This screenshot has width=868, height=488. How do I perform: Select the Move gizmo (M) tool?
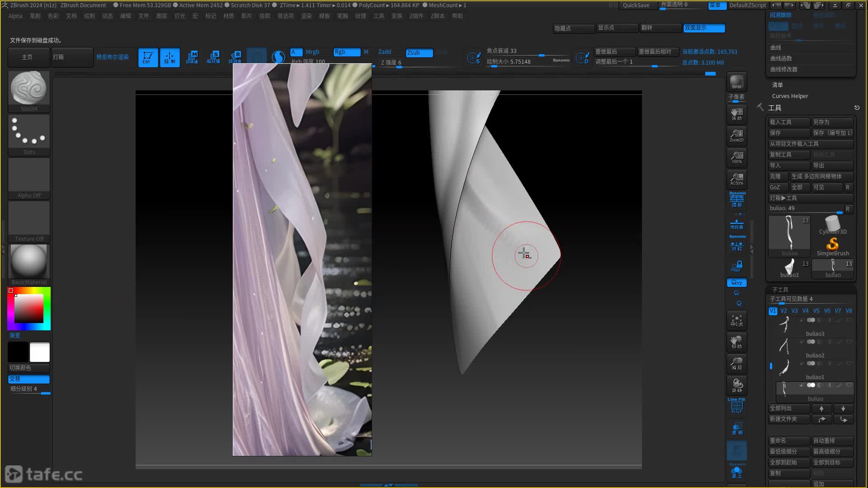pyautogui.click(x=192, y=57)
